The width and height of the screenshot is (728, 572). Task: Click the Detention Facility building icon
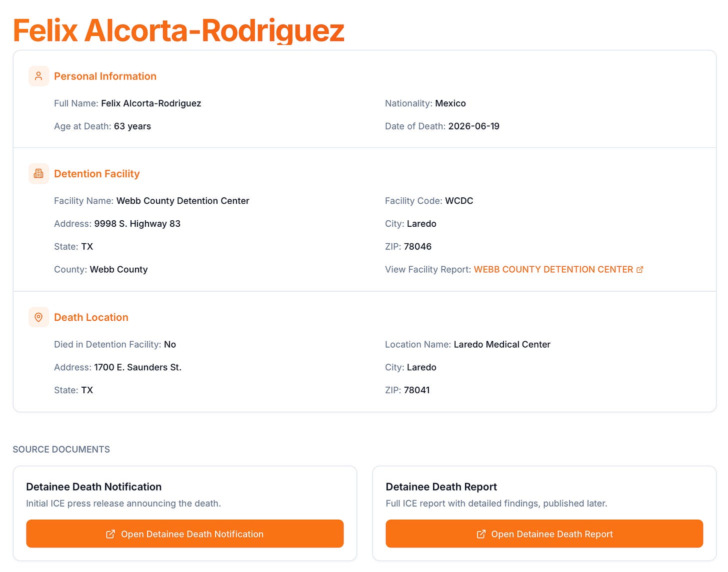[38, 173]
